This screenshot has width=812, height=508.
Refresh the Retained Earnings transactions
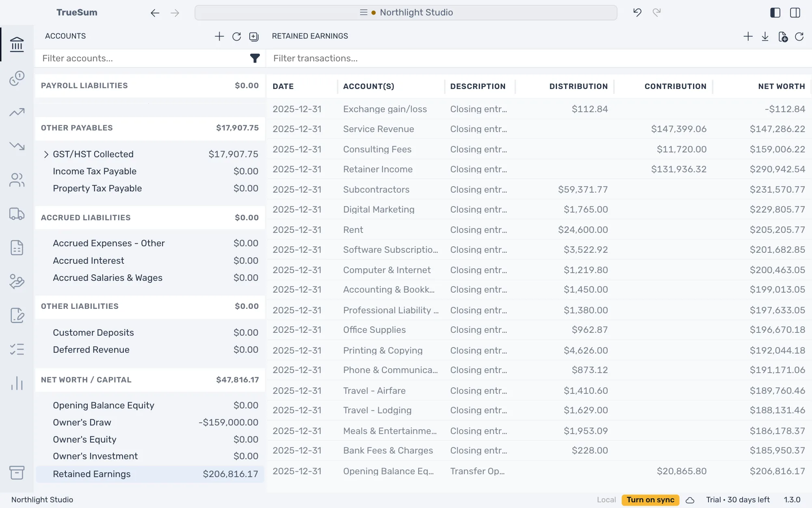(x=799, y=37)
